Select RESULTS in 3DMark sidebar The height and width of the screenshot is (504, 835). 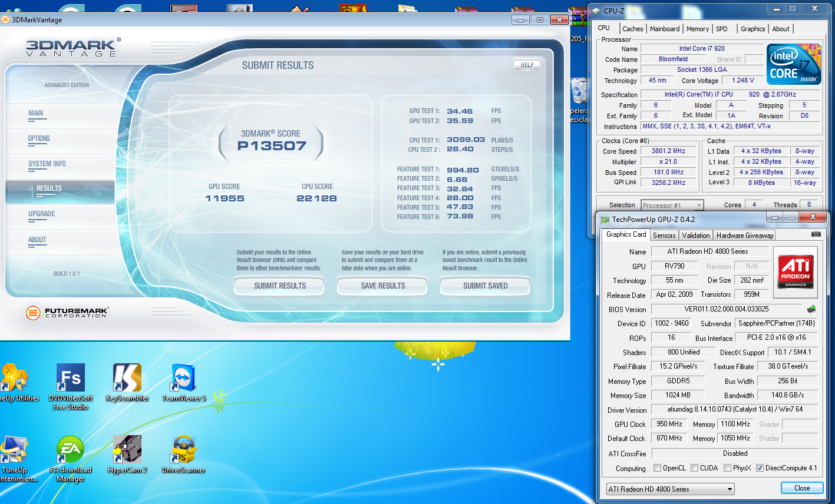(x=59, y=192)
